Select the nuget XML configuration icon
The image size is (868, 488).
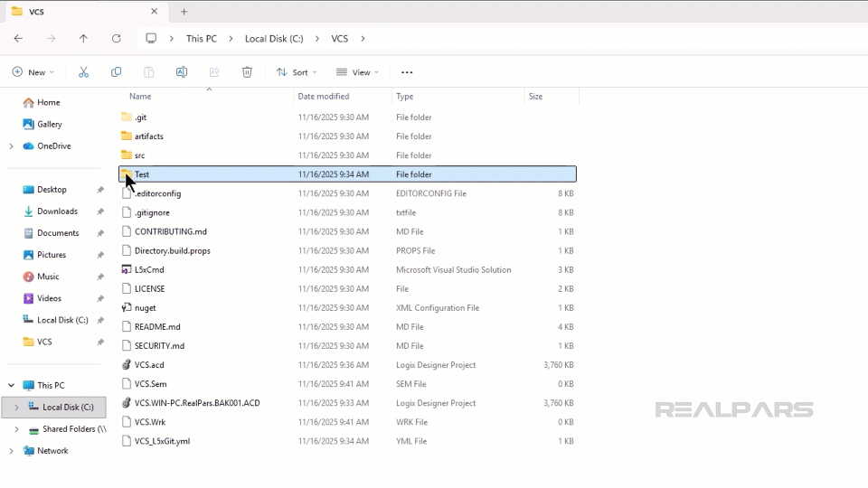[x=127, y=308]
